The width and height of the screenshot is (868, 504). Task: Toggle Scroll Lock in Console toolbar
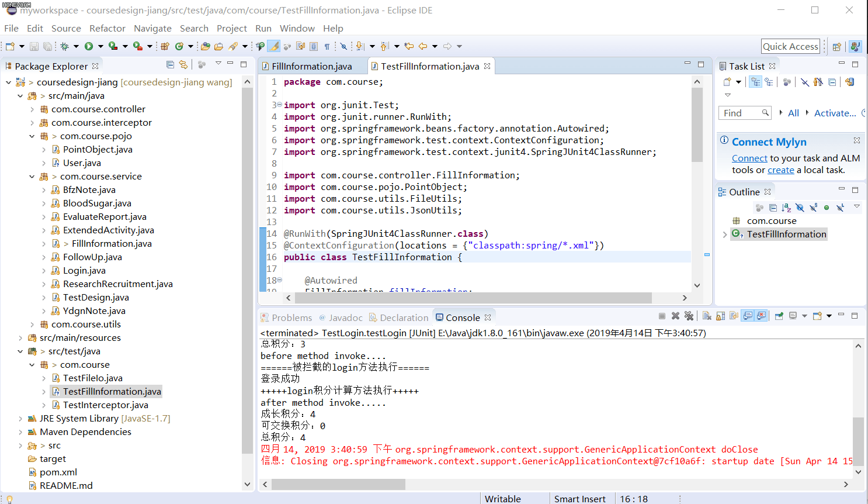720,316
